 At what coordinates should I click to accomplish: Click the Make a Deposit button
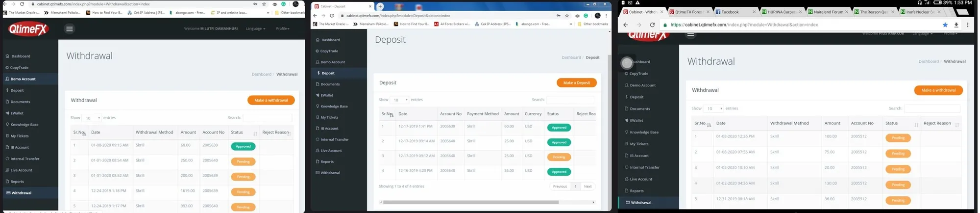coord(576,83)
